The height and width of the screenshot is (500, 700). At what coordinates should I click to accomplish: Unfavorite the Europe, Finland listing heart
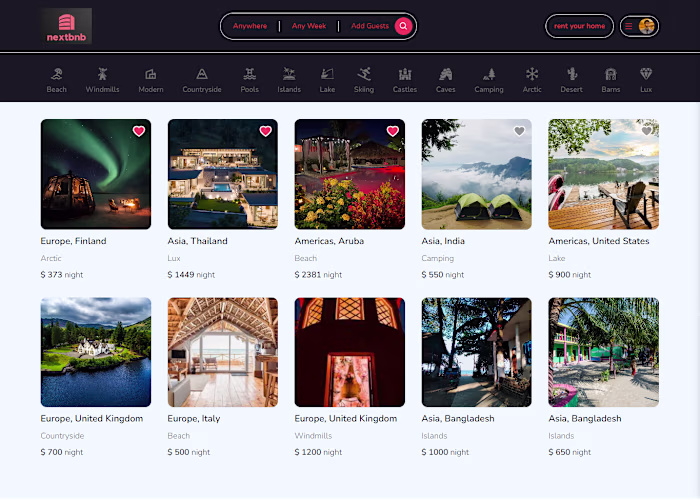(x=139, y=131)
